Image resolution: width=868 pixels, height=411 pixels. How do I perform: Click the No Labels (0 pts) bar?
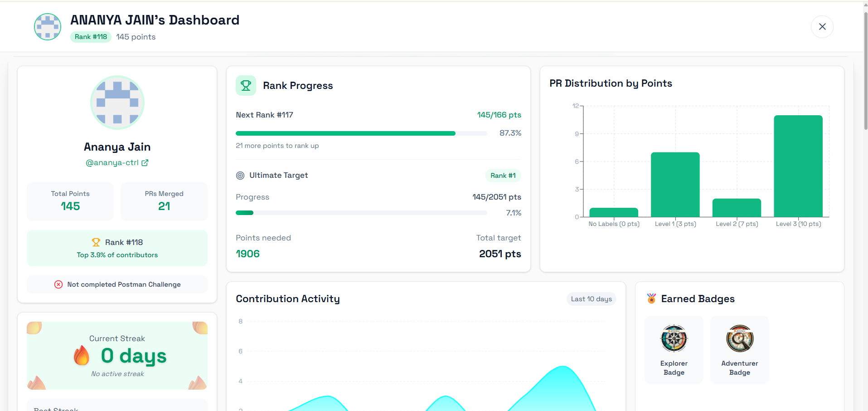(614, 212)
